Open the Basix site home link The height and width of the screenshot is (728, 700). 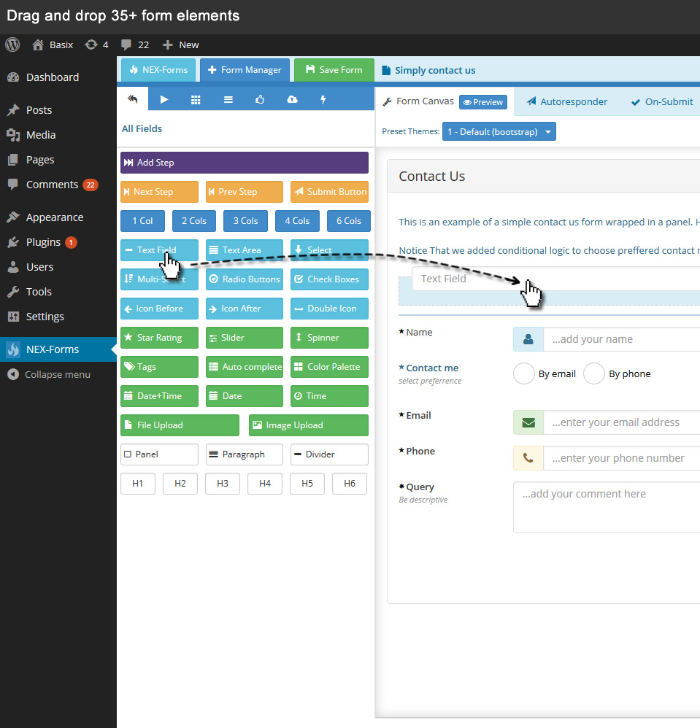point(53,45)
